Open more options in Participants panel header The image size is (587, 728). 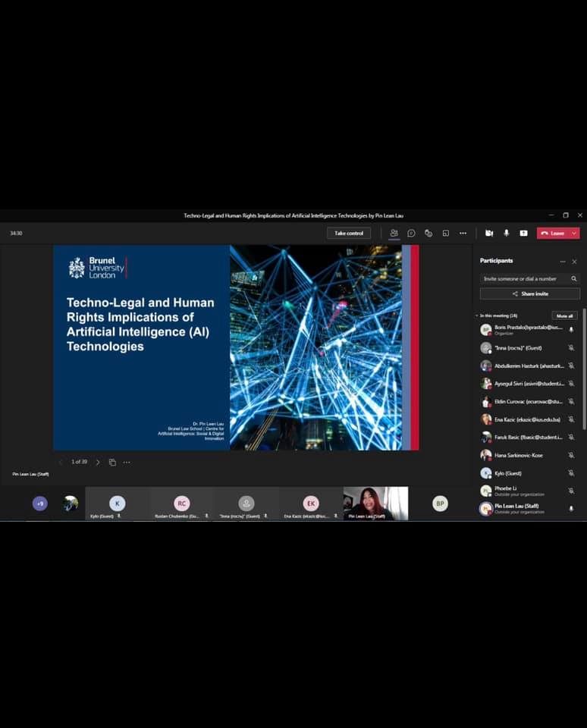pos(563,262)
